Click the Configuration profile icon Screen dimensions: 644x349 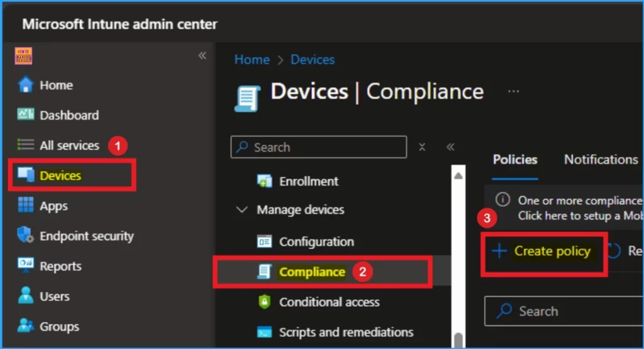click(x=265, y=241)
